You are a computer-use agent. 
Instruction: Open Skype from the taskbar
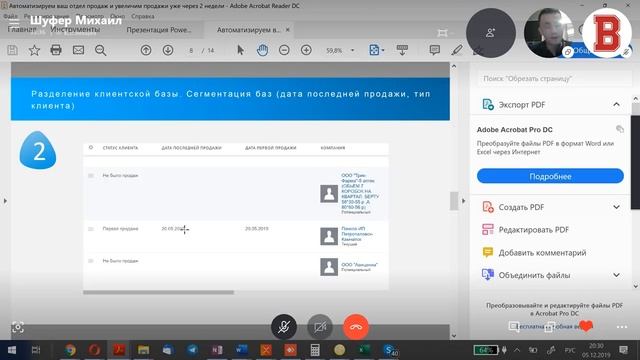click(390, 350)
